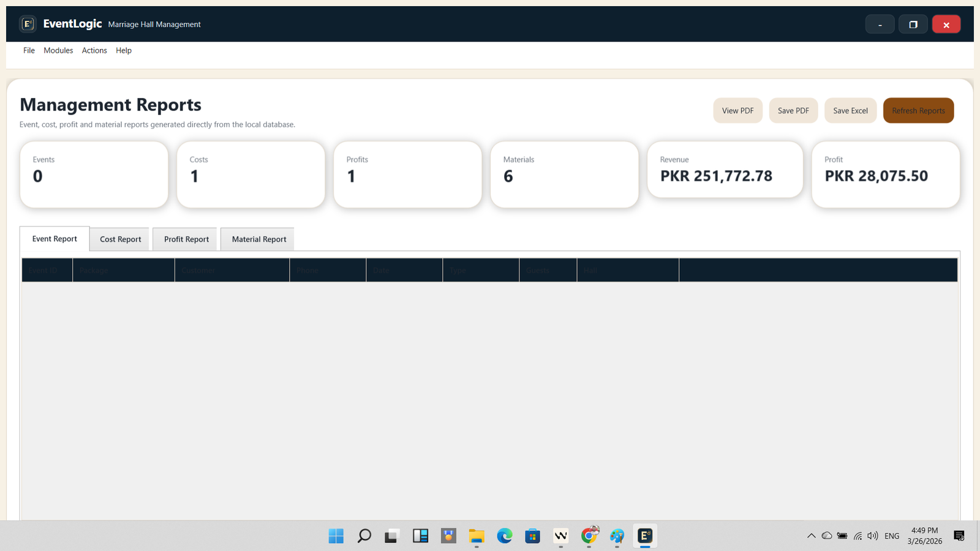Open the File menu
The height and width of the screenshot is (551, 980).
pyautogui.click(x=29, y=50)
